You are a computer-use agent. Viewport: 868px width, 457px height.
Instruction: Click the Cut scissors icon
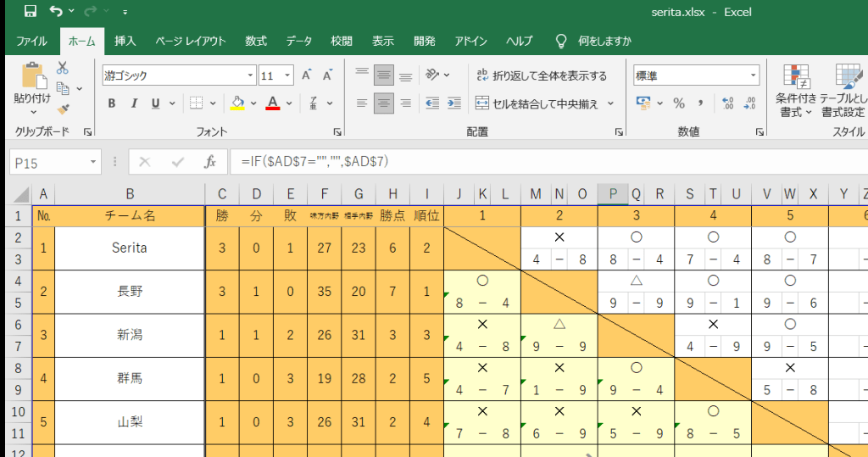tap(63, 69)
